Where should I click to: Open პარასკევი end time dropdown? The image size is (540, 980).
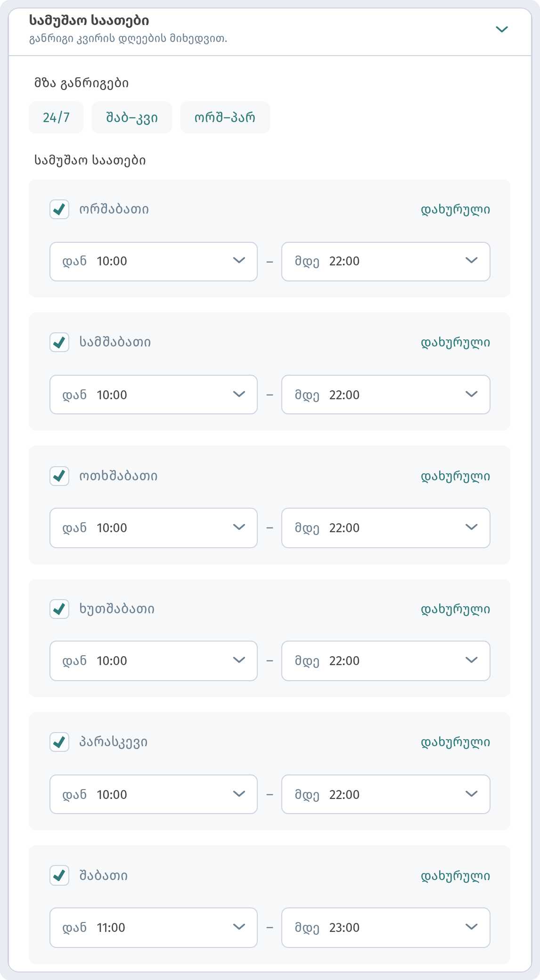point(386,794)
